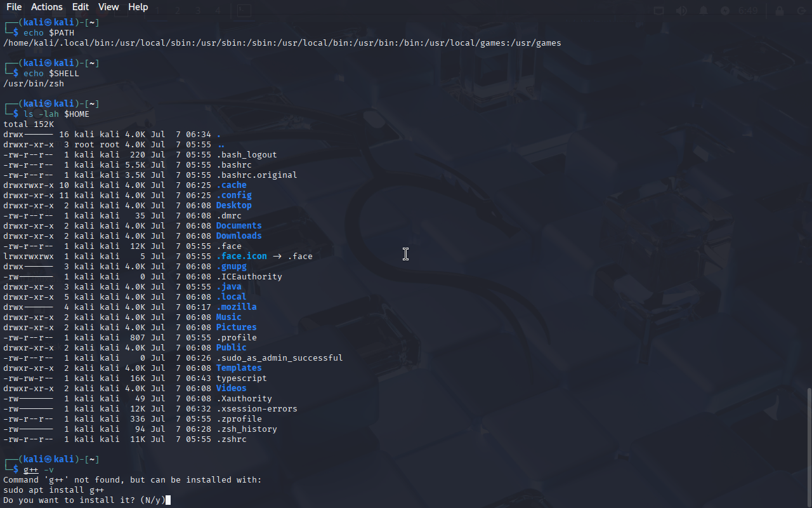Image resolution: width=812 pixels, height=508 pixels.
Task: Click the '/usr/bin/zsh' output line
Action: [34, 84]
